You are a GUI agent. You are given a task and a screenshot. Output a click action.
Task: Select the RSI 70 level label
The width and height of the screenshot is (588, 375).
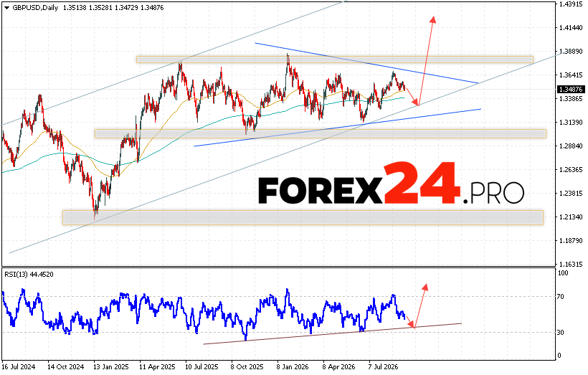tap(561, 297)
